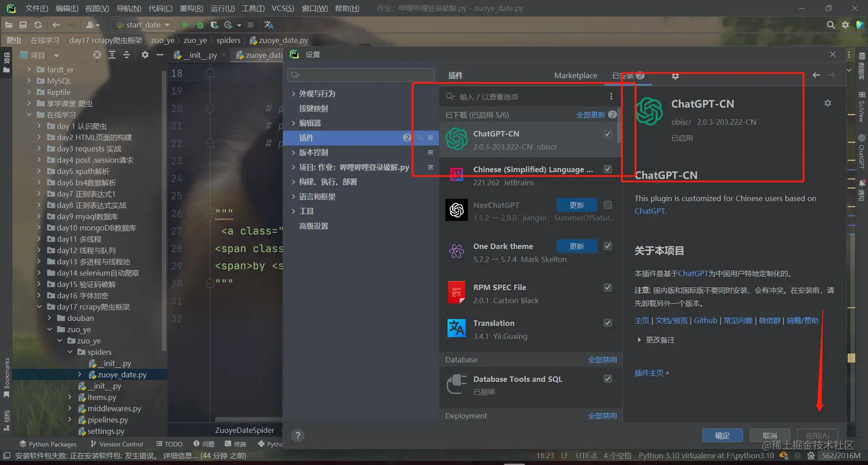Screen dimensions: 868x465
Task: Click the Translation plugin icon
Action: point(456,328)
